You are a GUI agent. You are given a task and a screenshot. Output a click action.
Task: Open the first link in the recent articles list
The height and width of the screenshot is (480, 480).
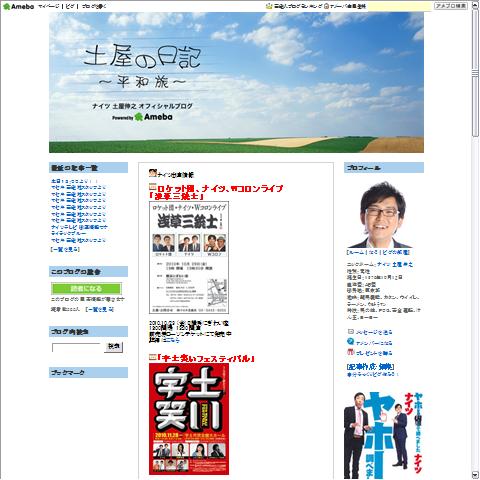[x=75, y=181]
